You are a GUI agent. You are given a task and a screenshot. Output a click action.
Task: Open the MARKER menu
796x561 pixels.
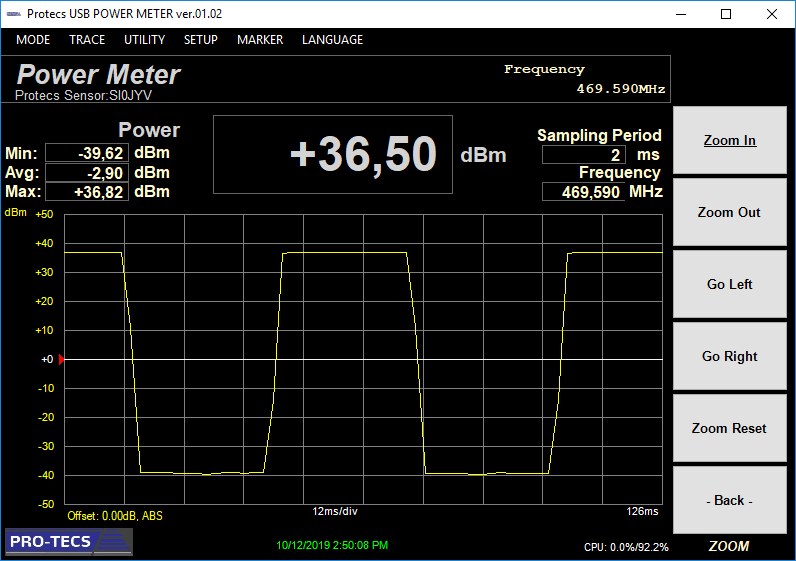coord(260,40)
